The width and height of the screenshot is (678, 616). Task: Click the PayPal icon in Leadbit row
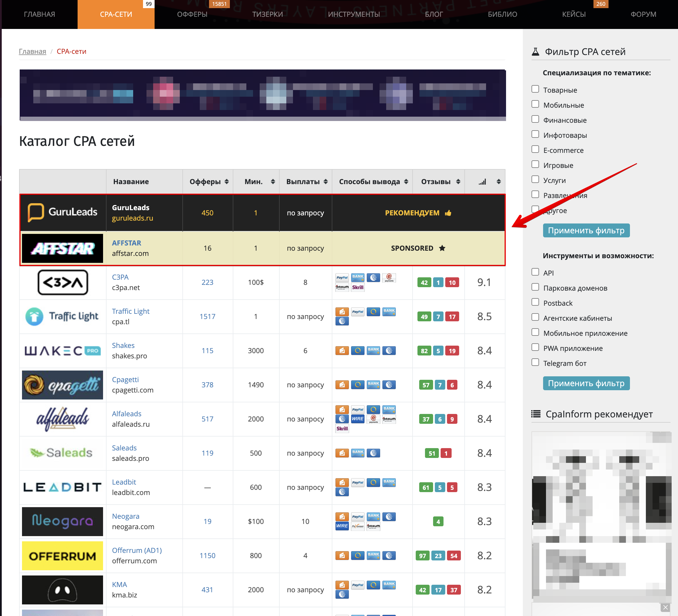coord(358,483)
